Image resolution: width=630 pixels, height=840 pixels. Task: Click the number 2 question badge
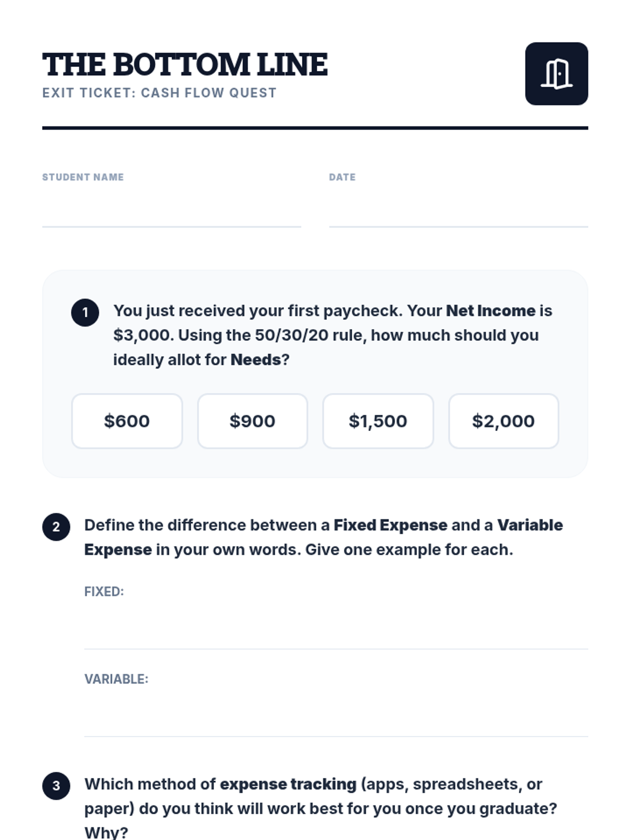56,527
